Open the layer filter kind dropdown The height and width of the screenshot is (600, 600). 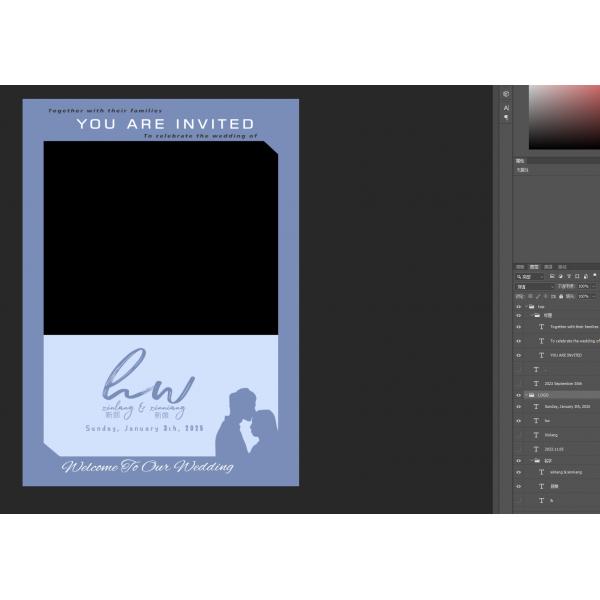point(530,276)
